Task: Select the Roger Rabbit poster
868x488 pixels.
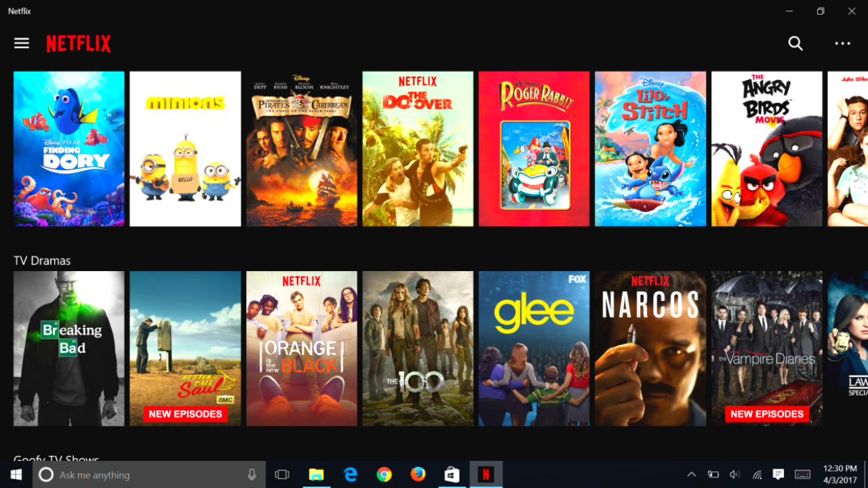Action: pos(534,149)
